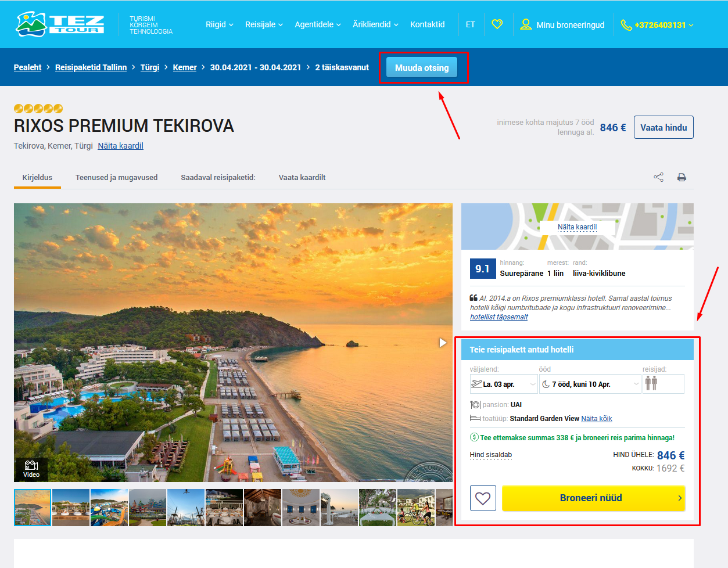Click Muuda otsing button

click(x=422, y=67)
